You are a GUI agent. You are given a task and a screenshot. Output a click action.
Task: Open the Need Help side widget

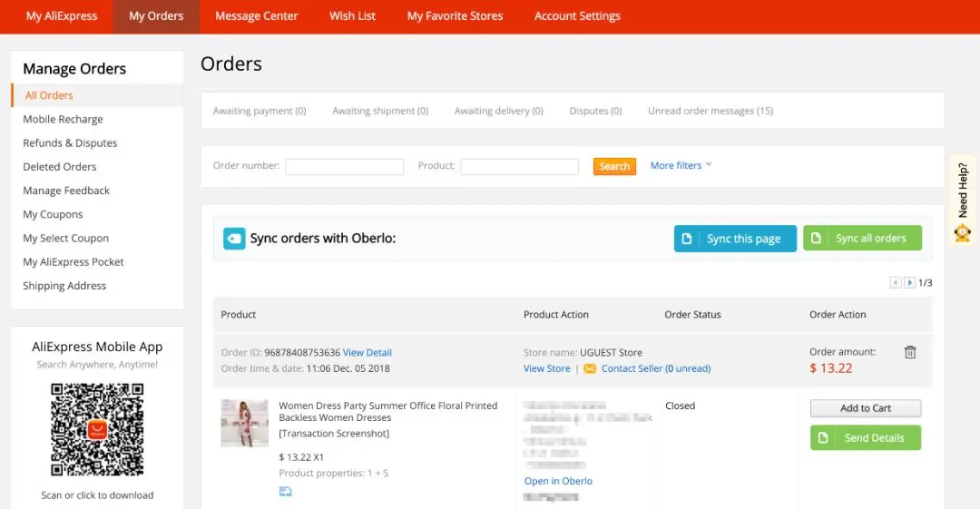pos(963,201)
